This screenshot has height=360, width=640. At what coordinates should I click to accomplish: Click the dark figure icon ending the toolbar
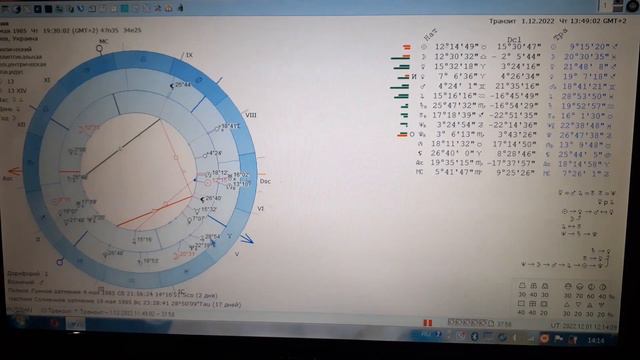(x=180, y=8)
